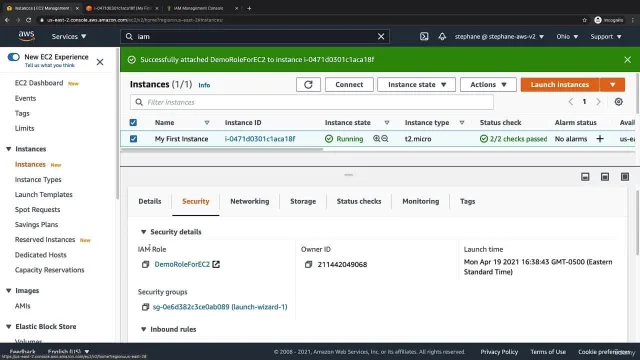
Task: Click the Connect button
Action: coord(349,84)
